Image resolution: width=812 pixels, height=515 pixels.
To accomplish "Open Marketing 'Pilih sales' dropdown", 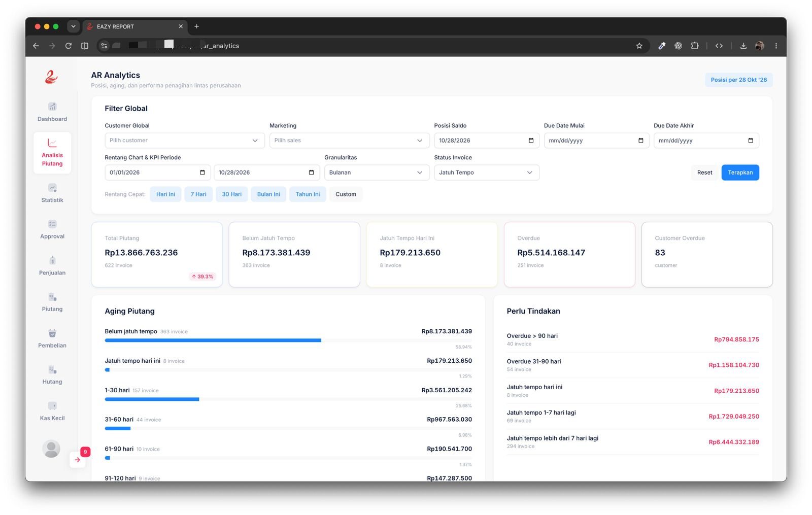I will click(x=349, y=141).
